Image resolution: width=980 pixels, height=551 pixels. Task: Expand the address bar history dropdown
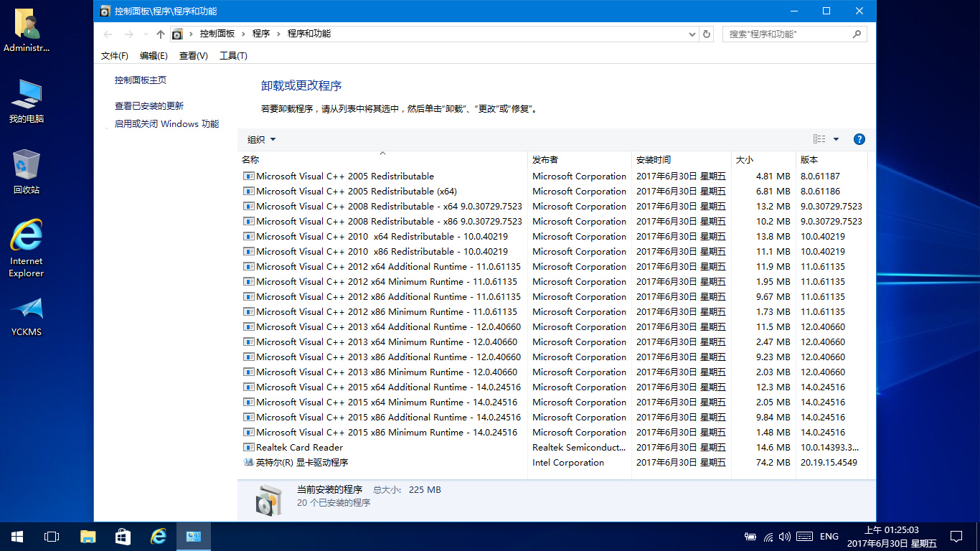click(692, 34)
